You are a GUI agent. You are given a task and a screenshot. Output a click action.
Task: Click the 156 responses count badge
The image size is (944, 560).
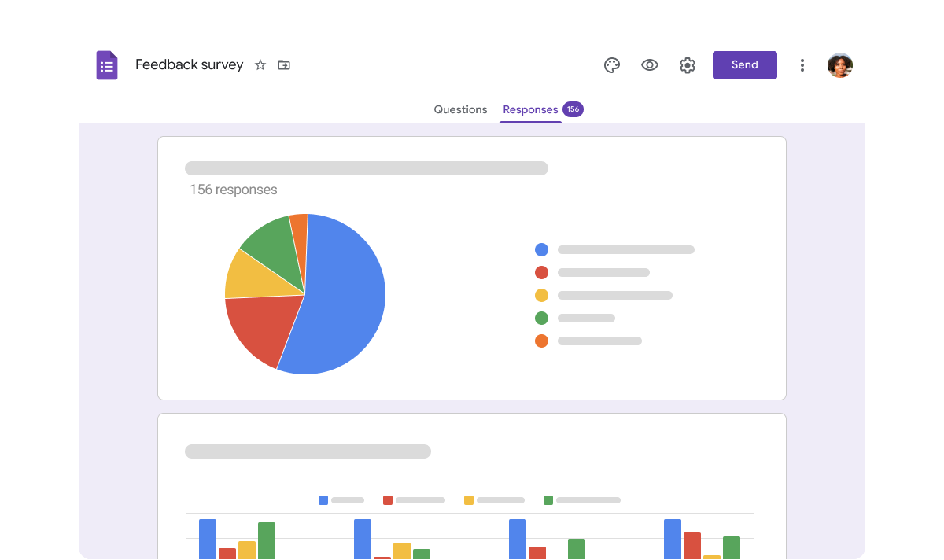pos(573,109)
